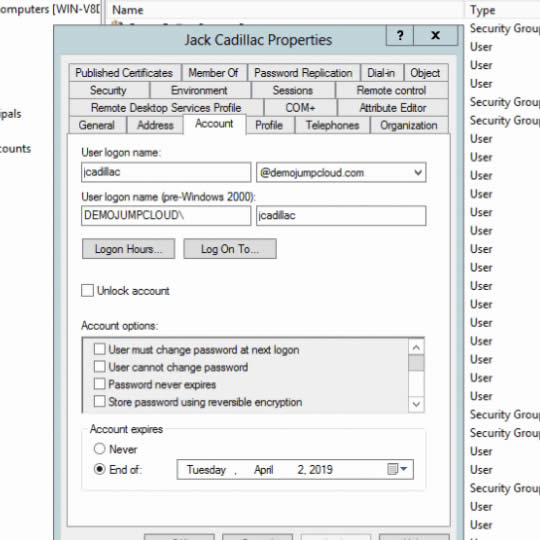
Task: Open the Security tab
Action: click(108, 90)
